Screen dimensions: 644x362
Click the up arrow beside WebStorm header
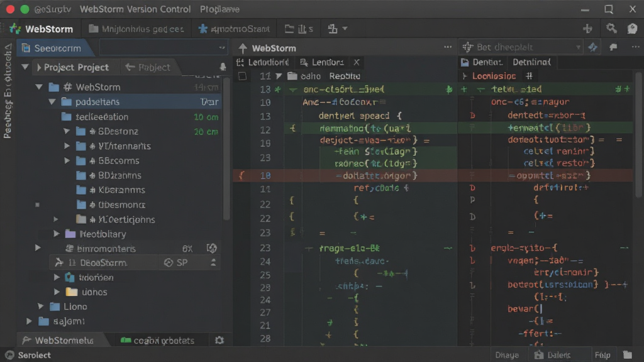pyautogui.click(x=243, y=48)
